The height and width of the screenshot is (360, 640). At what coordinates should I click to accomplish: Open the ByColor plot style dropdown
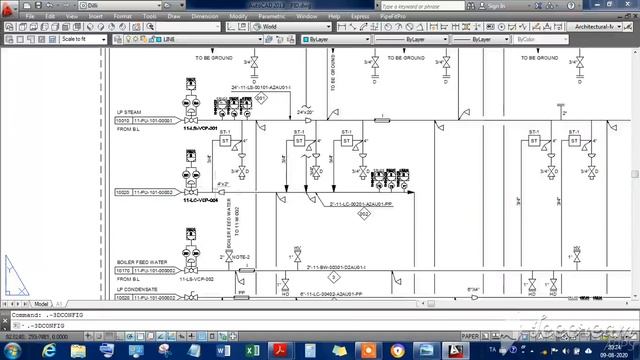(x=540, y=40)
